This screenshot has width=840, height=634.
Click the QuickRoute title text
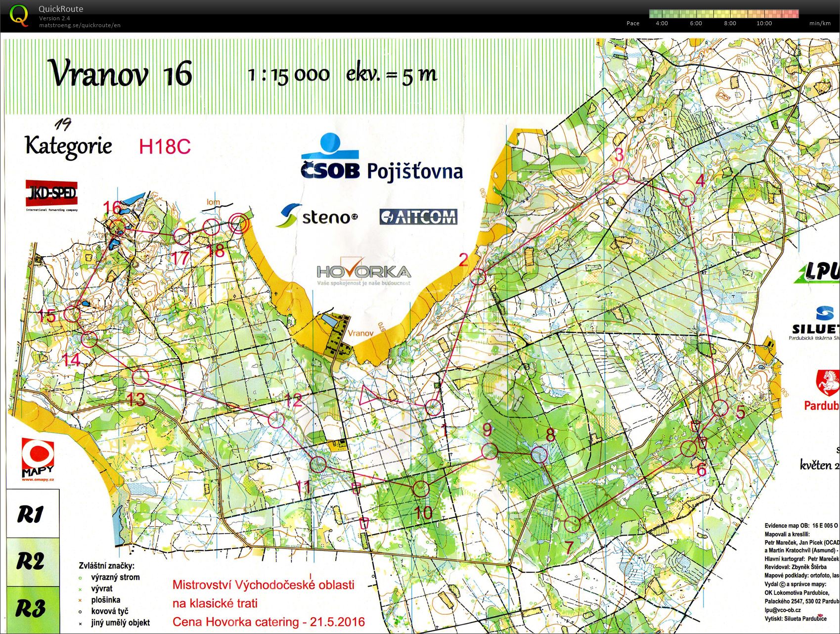coord(61,9)
